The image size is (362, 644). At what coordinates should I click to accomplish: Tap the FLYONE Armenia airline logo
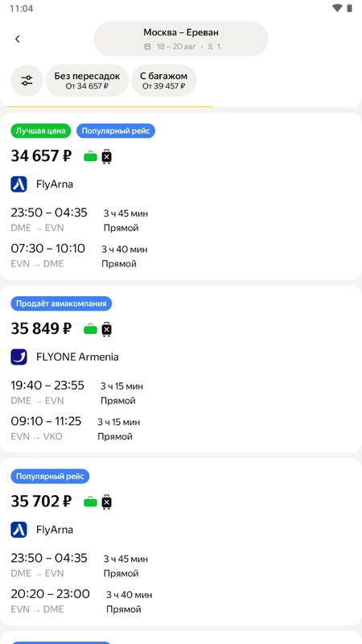click(x=19, y=357)
